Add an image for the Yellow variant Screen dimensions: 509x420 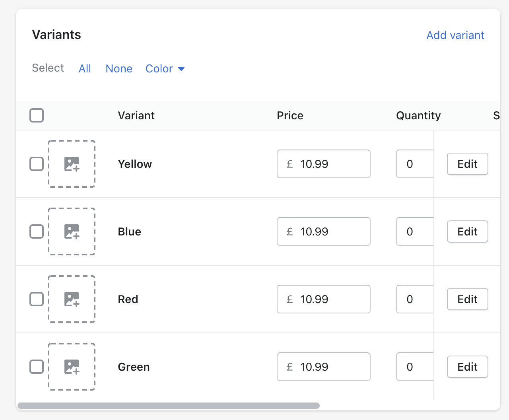pos(72,164)
